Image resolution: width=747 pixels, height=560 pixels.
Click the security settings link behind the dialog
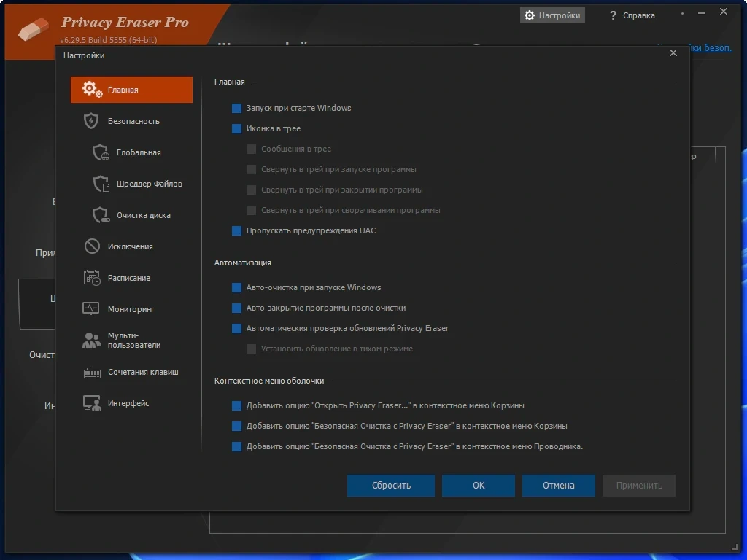[x=711, y=47]
